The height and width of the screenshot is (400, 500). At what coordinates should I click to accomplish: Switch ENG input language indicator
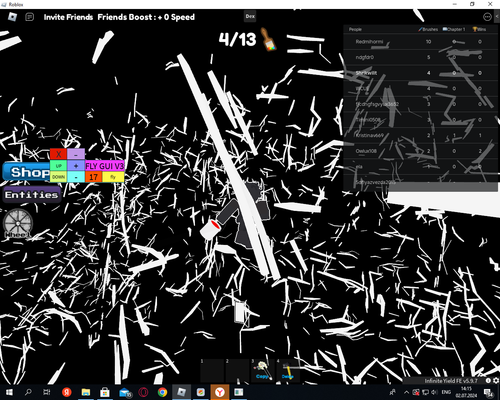[446, 392]
